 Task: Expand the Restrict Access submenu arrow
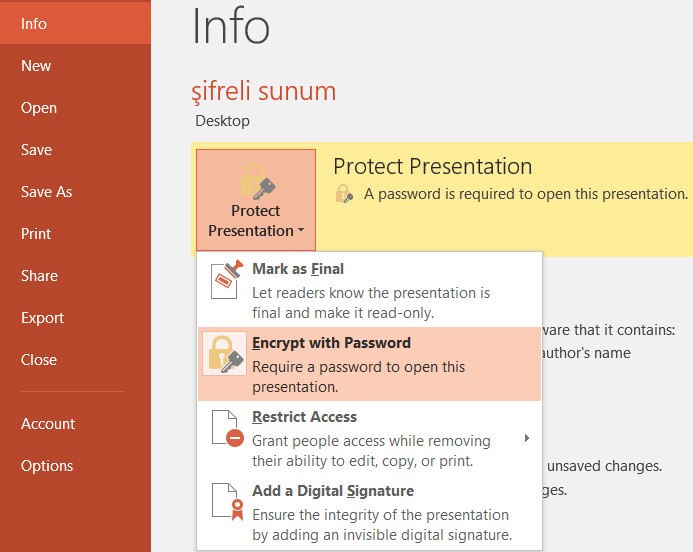tap(526, 438)
